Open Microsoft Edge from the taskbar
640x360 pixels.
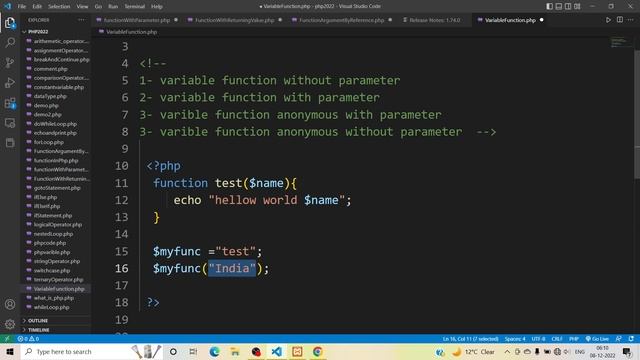(214, 351)
